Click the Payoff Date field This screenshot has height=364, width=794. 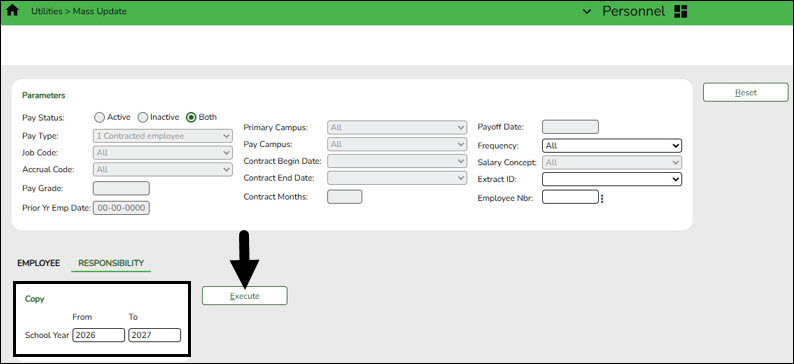[570, 127]
